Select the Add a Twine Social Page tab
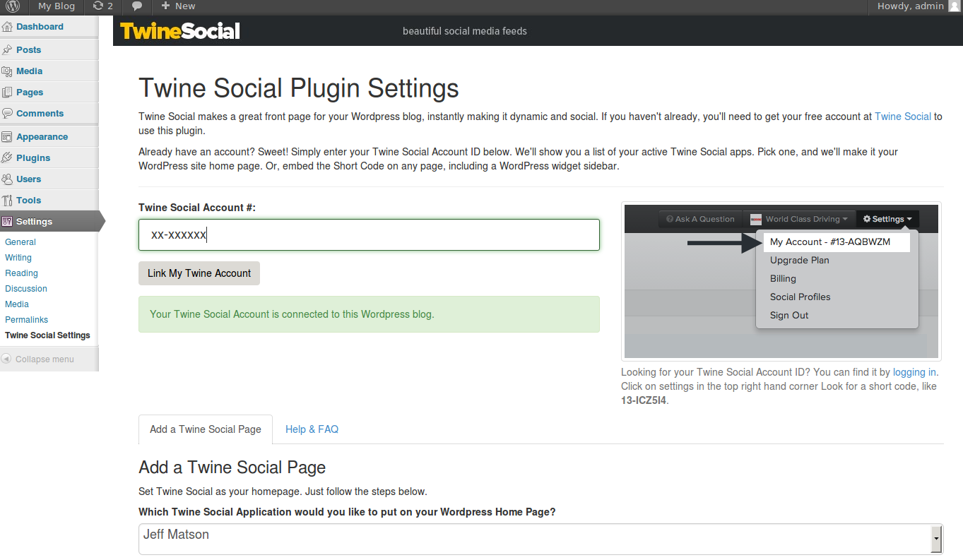 coord(205,429)
